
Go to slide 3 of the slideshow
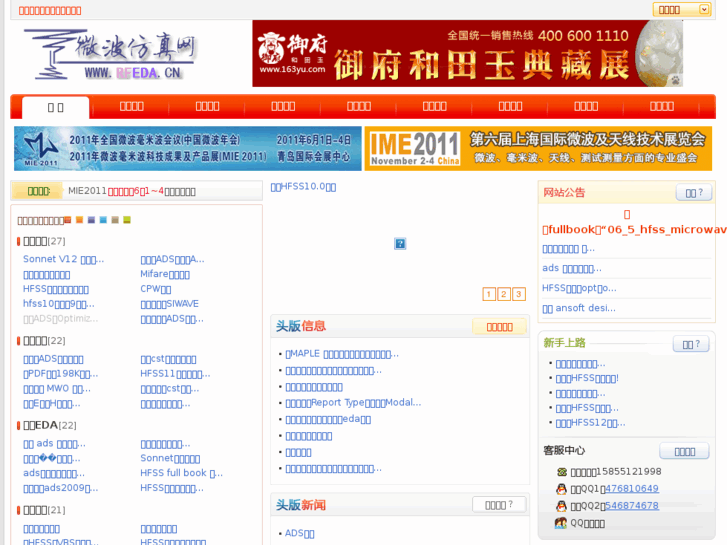pyautogui.click(x=519, y=294)
